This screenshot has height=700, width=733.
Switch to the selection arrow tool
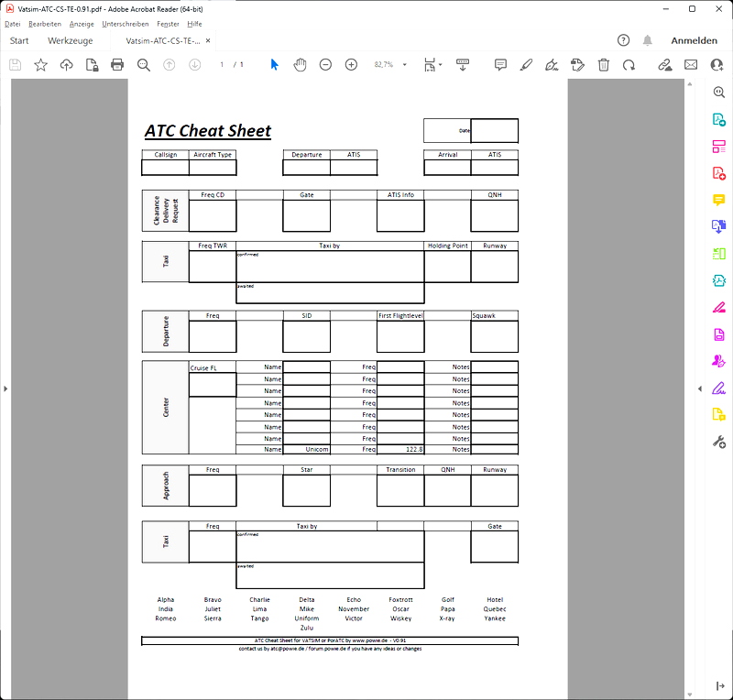(x=274, y=65)
